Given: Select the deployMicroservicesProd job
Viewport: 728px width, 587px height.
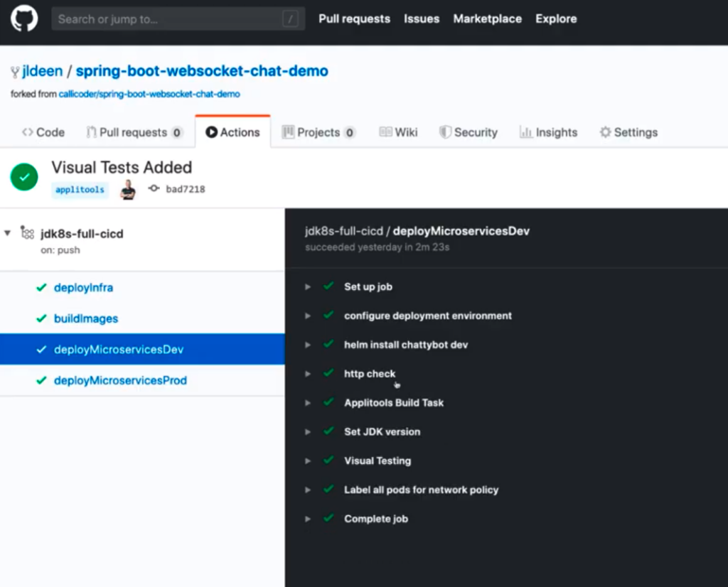Looking at the screenshot, I should point(120,380).
